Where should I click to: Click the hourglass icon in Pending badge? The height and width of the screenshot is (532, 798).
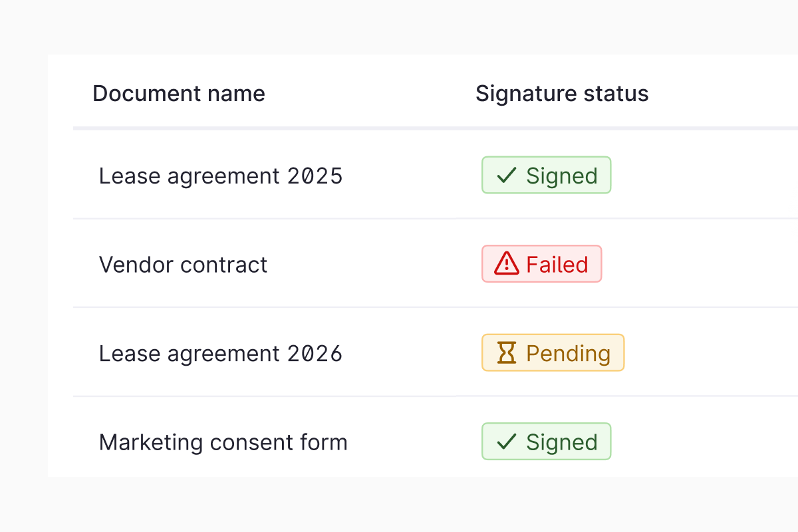tap(507, 353)
